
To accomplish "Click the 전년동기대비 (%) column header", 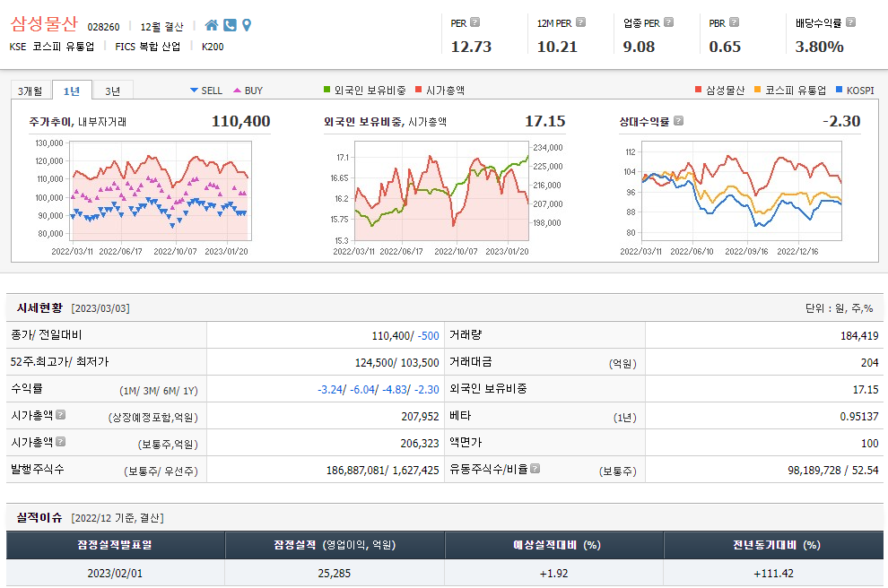I will click(x=773, y=544).
